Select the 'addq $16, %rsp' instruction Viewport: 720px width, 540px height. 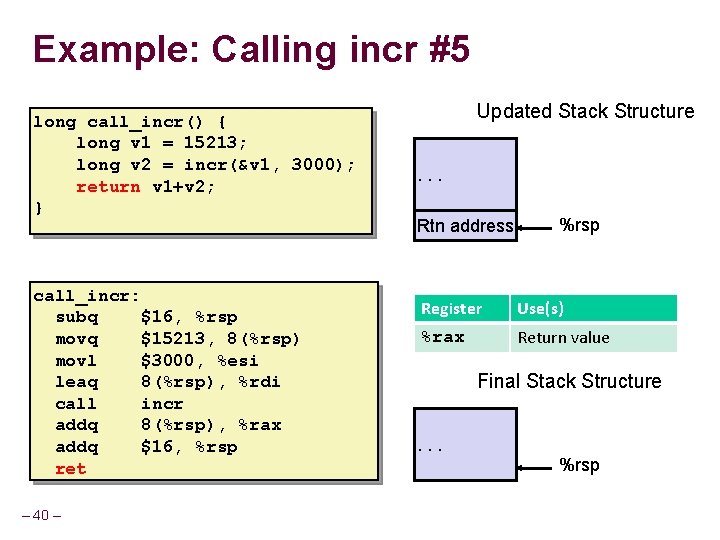(x=146, y=447)
